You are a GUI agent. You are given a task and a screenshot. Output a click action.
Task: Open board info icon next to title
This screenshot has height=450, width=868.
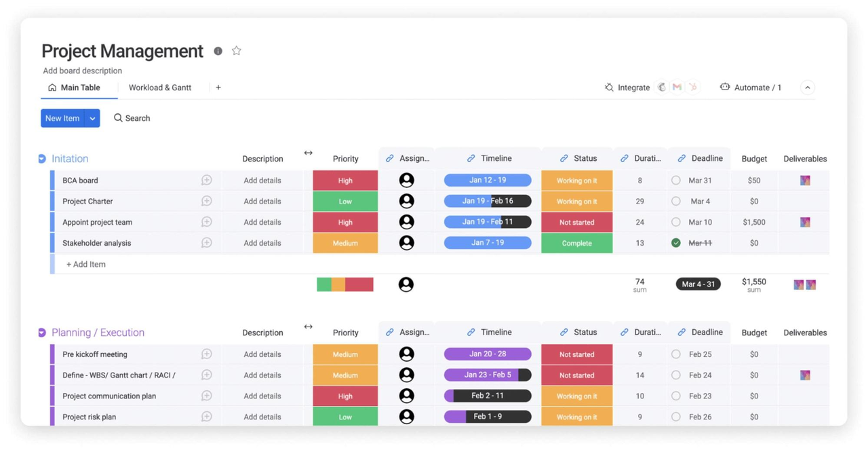[x=218, y=51]
